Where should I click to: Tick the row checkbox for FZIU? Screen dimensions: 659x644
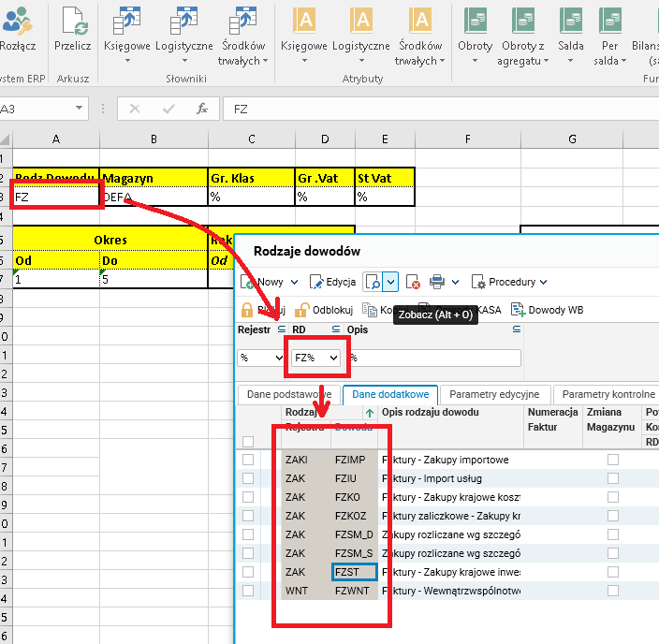click(248, 478)
